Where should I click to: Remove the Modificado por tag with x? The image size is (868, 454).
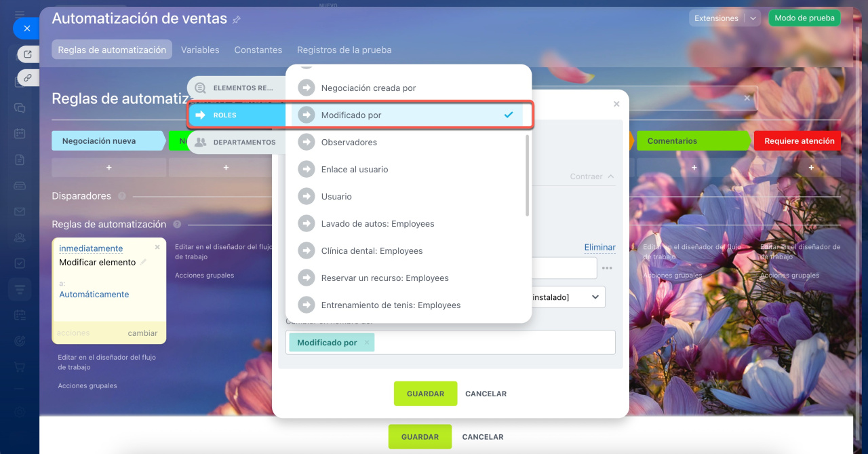tap(367, 343)
